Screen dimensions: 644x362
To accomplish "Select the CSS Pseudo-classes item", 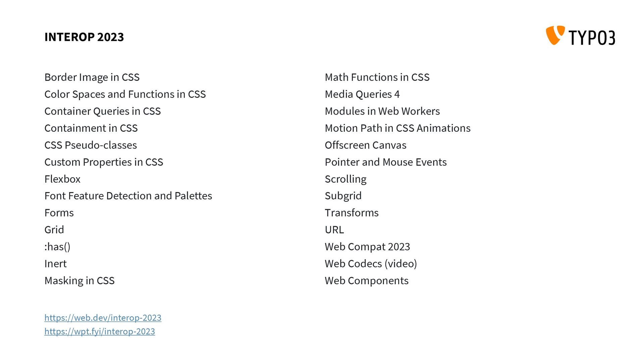I will click(91, 145).
